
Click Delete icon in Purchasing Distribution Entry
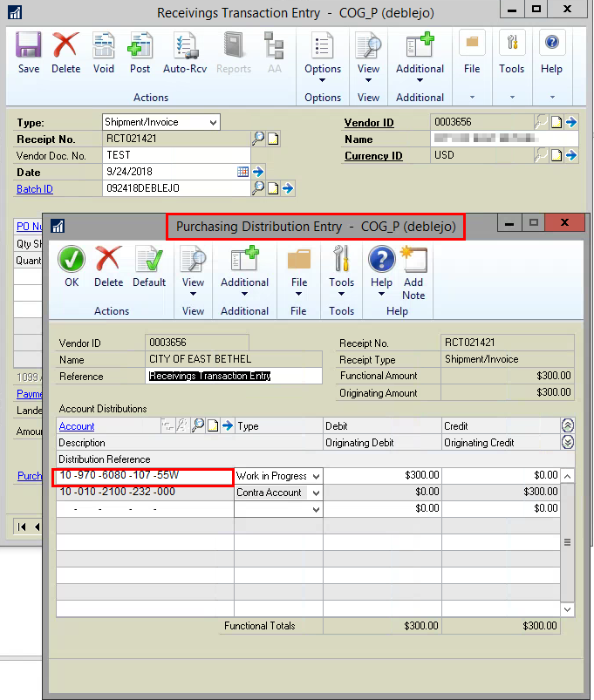(x=108, y=266)
